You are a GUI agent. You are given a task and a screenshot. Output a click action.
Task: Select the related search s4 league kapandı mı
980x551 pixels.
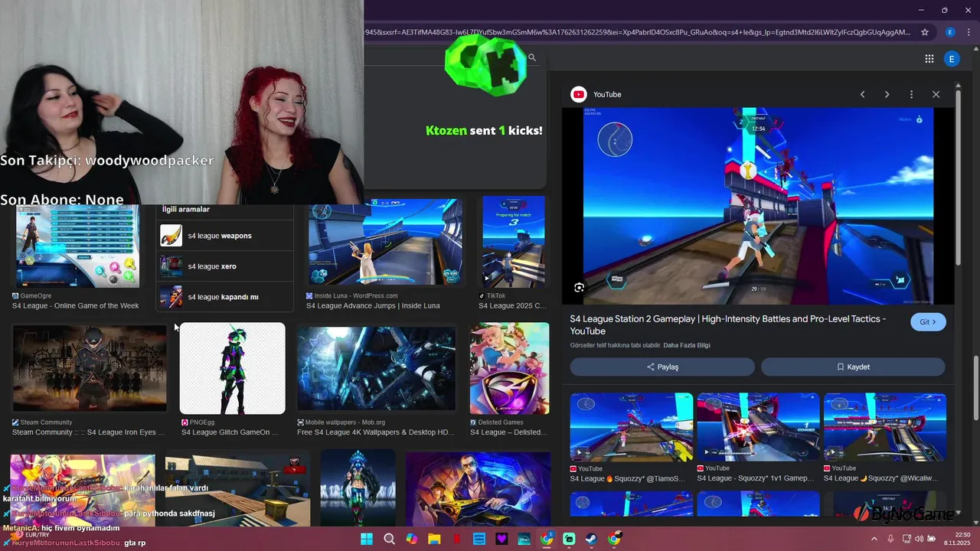point(225,297)
